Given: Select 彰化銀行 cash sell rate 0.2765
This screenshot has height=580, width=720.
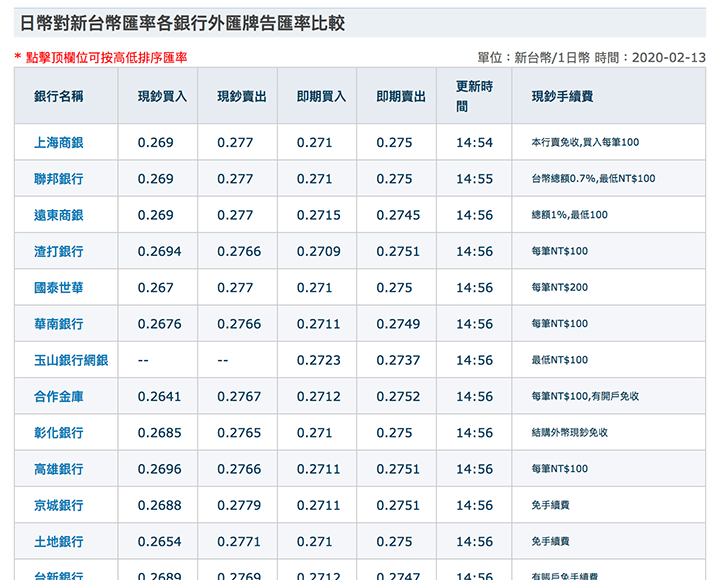Looking at the screenshot, I should 239,433.
